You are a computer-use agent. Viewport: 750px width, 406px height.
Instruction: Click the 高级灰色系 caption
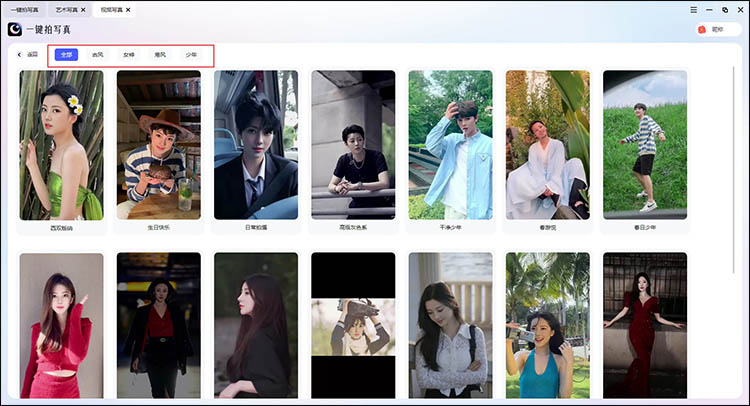click(x=353, y=228)
